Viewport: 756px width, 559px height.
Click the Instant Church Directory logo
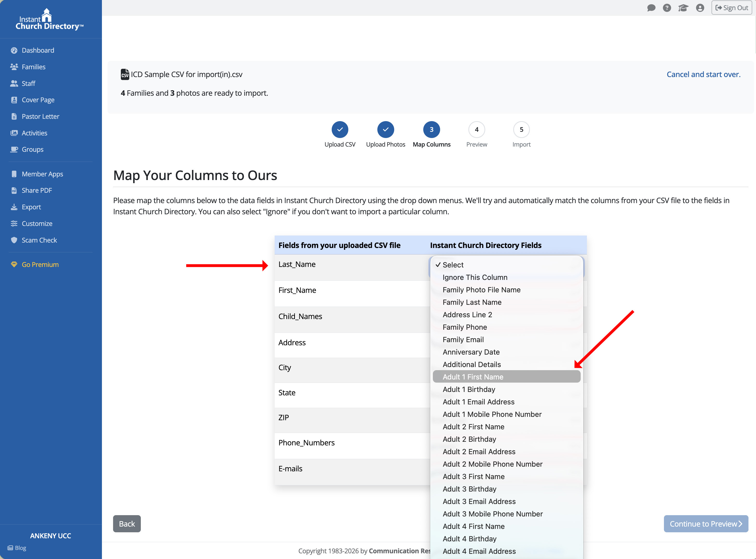(49, 20)
